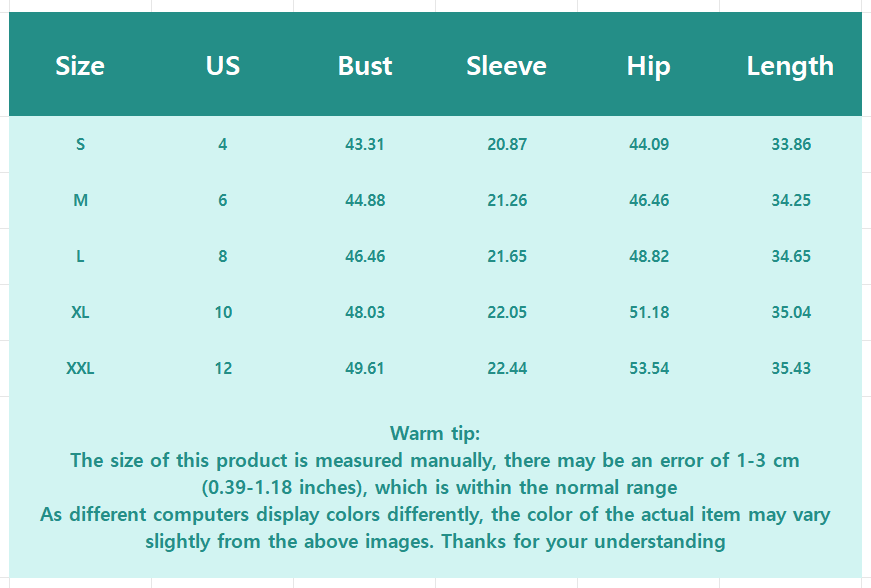This screenshot has height=588, width=871.
Task: Click the length value 35.04
Action: pyautogui.click(x=791, y=312)
